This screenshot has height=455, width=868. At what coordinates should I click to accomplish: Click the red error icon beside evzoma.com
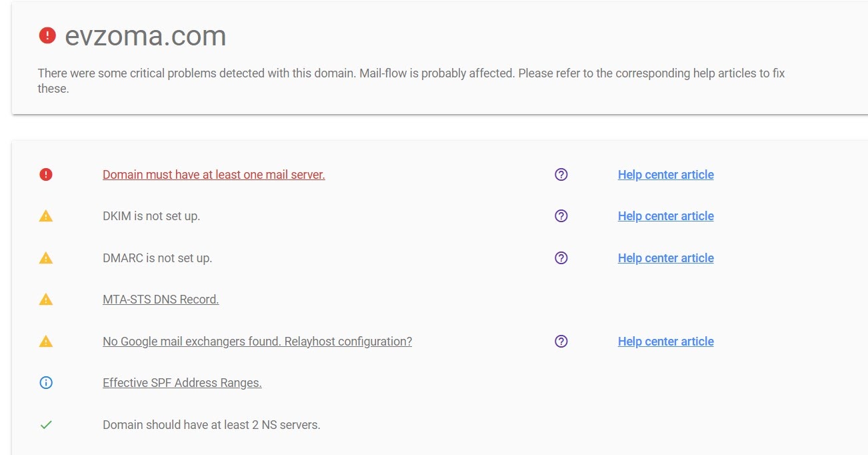tap(47, 35)
